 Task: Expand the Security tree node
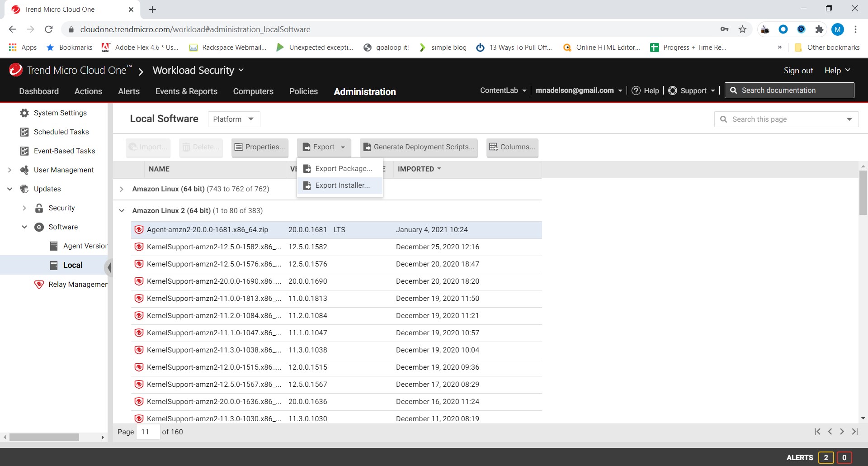click(24, 208)
